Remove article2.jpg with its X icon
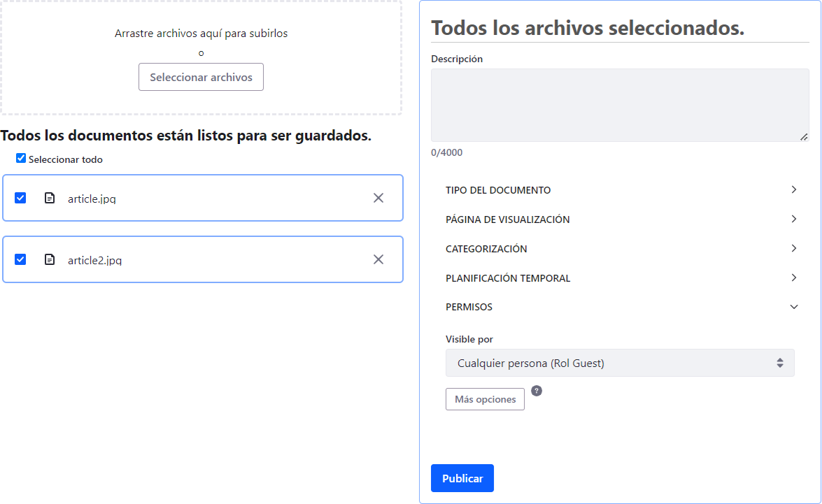This screenshot has width=822, height=504. coord(378,259)
